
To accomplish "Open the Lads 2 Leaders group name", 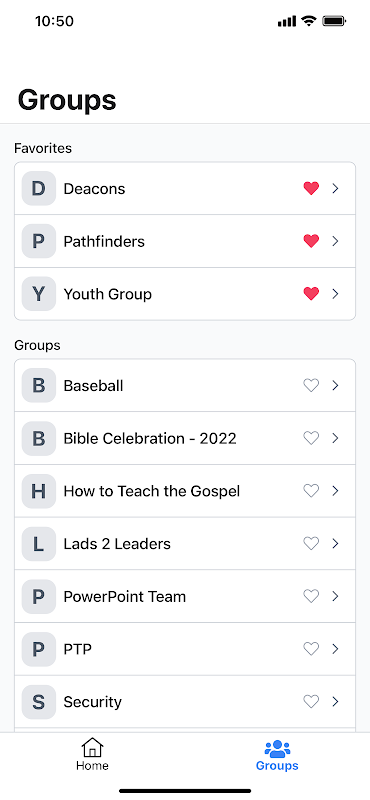I will click(117, 544).
